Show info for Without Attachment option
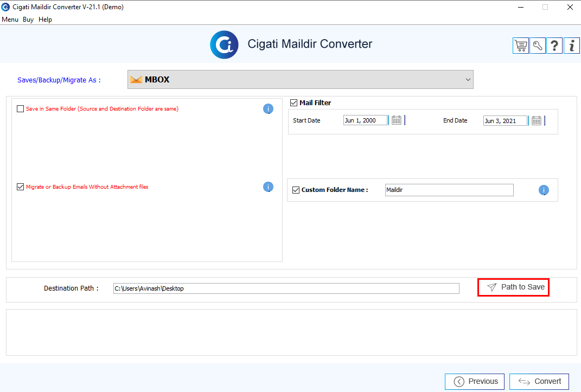This screenshot has height=392, width=581. [269, 187]
